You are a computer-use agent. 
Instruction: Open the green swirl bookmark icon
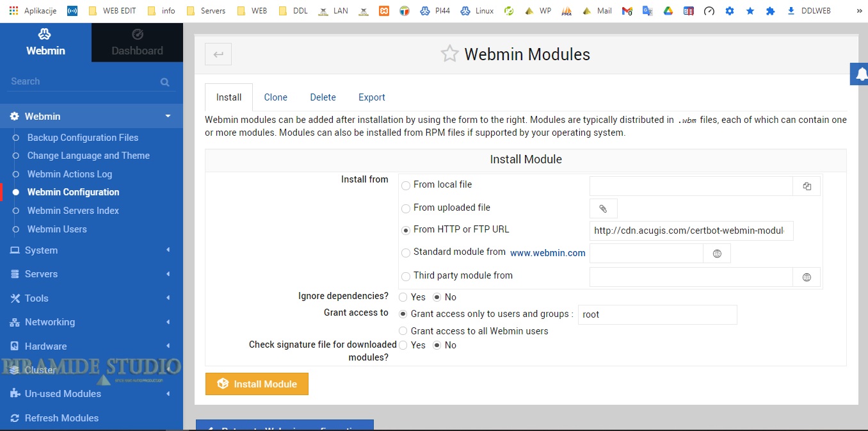click(509, 11)
